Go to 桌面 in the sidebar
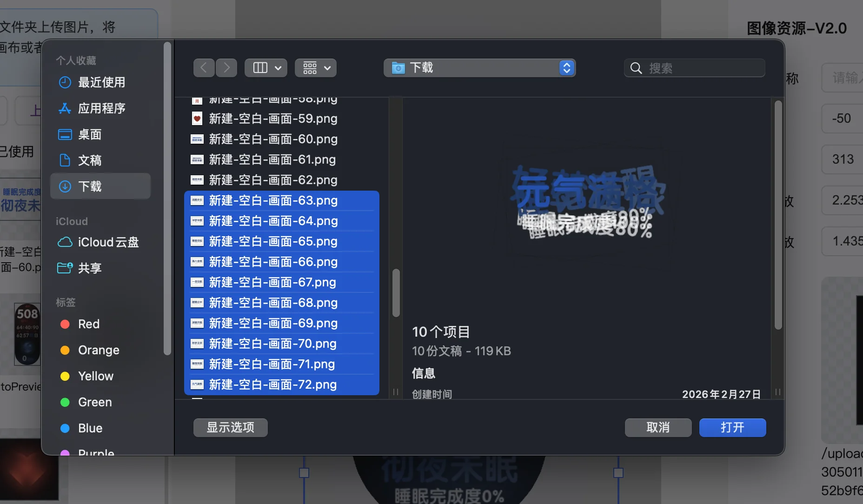The width and height of the screenshot is (863, 504). (x=89, y=134)
